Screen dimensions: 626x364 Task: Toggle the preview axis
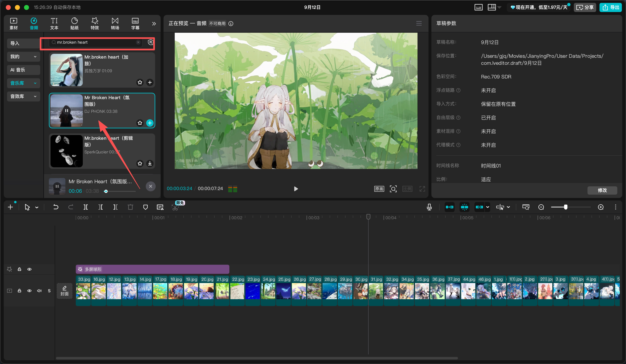point(500,207)
